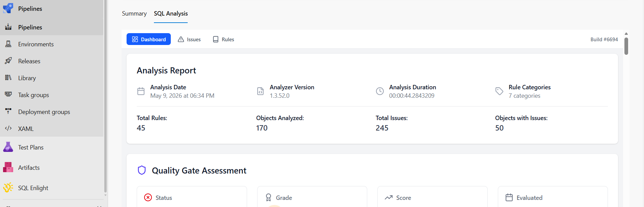Screen dimensions: 644x207
Task: Click the Deployment groups icon
Action: 8,111
